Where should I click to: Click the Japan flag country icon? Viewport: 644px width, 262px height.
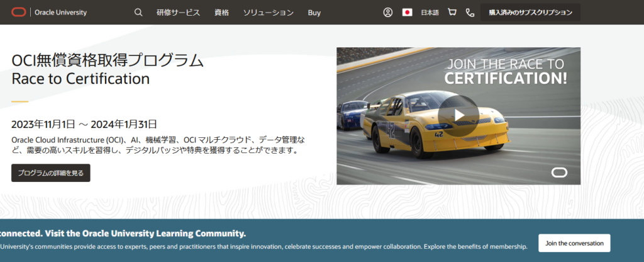(407, 13)
